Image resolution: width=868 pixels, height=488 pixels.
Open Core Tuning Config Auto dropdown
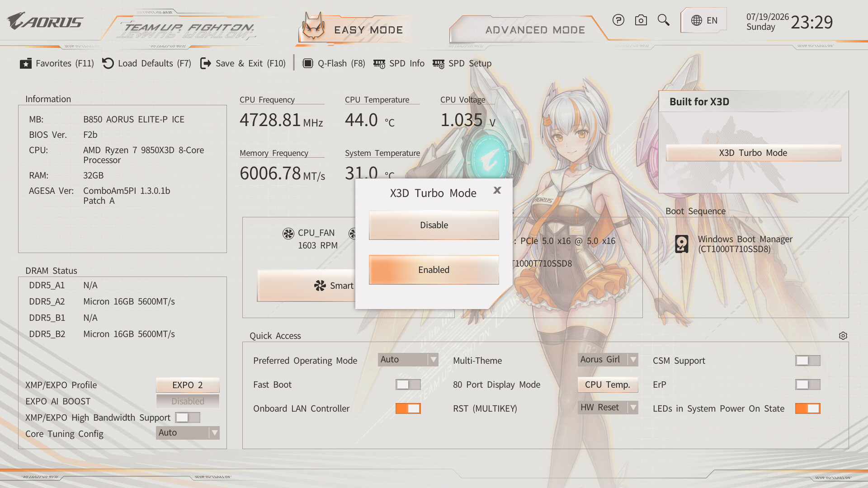[188, 433]
